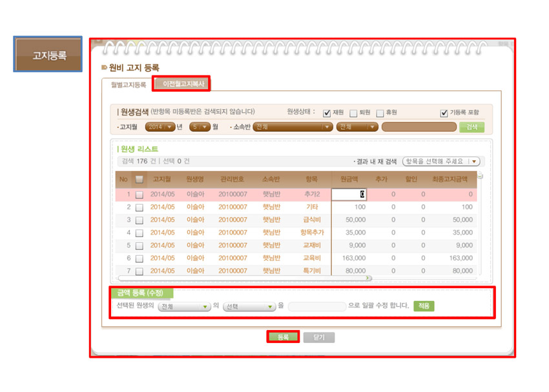
Task: Click the 원금액 cell in row 1
Action: pyautogui.click(x=349, y=194)
